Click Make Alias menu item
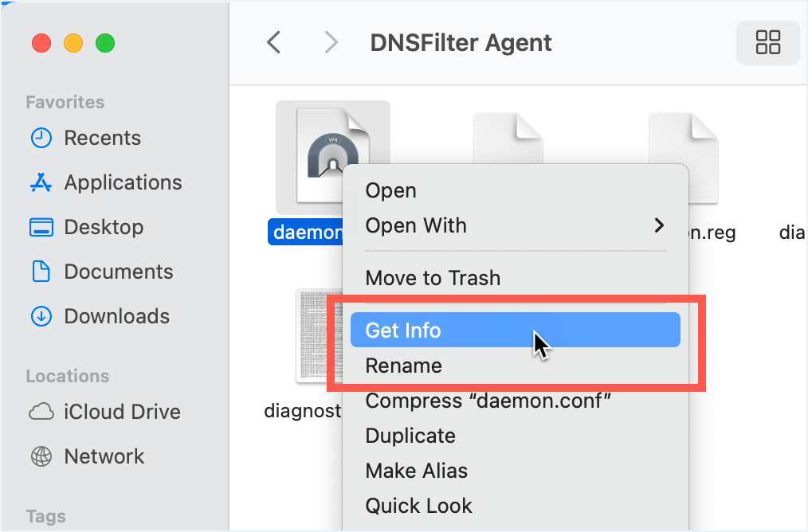Viewport: 808px width, 532px height. coord(416,471)
